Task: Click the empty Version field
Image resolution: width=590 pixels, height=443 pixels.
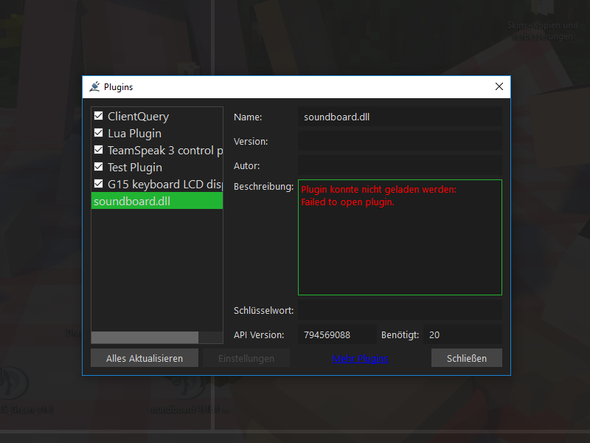Action: tap(400, 141)
